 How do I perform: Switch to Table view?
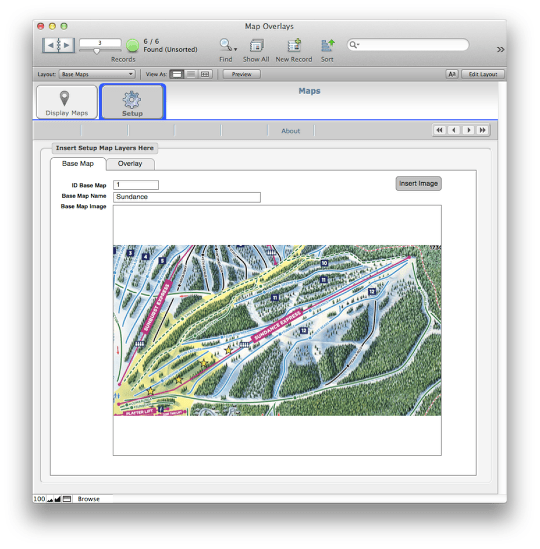[205, 74]
